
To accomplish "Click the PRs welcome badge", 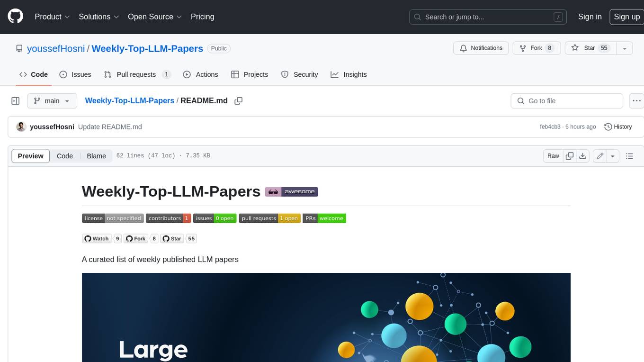I will point(324,218).
